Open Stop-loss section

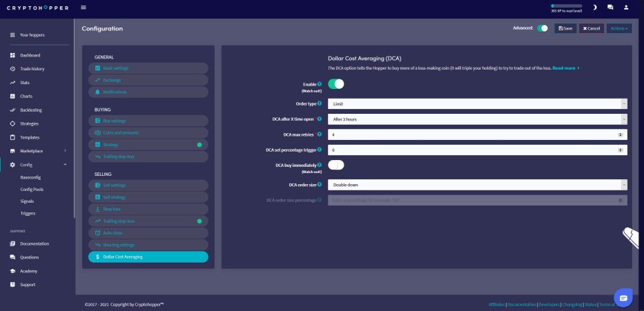click(x=148, y=209)
